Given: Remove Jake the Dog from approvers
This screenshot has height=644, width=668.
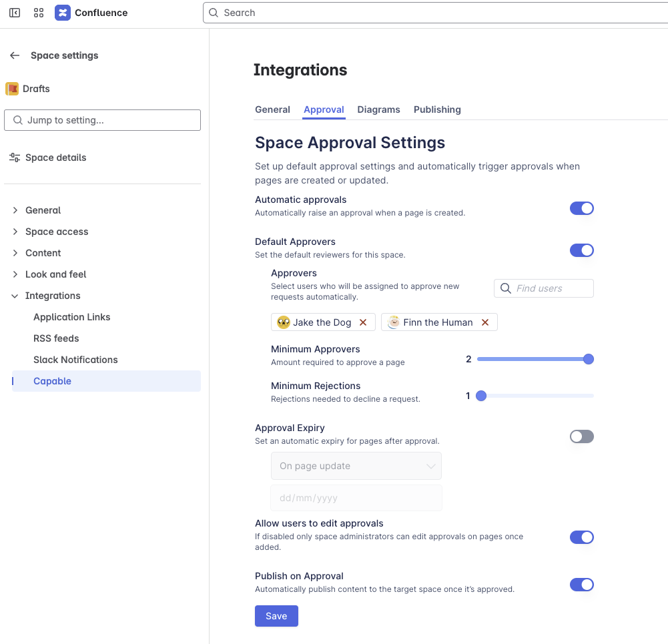Looking at the screenshot, I should point(363,322).
